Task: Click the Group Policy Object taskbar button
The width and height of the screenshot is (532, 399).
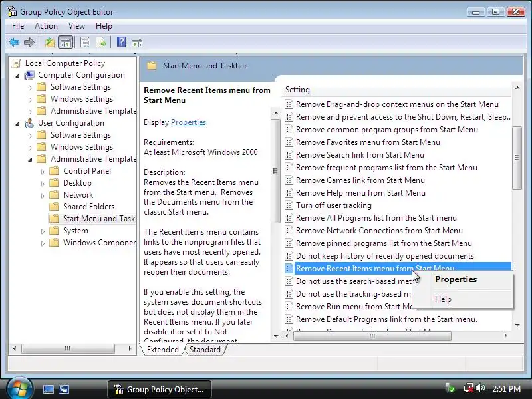Action: pyautogui.click(x=160, y=389)
